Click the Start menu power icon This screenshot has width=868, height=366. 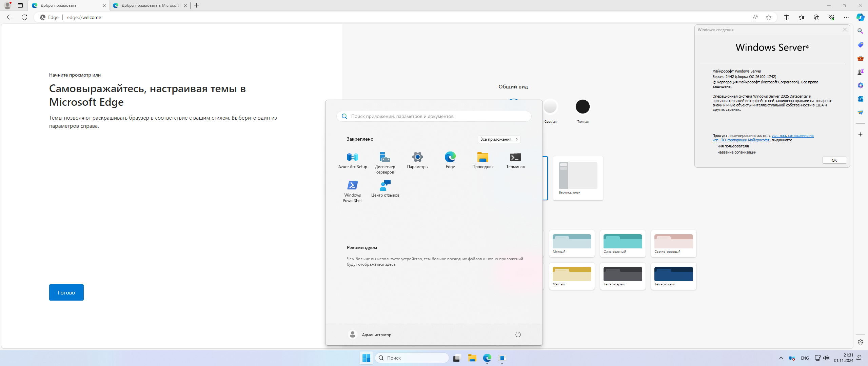click(x=518, y=335)
